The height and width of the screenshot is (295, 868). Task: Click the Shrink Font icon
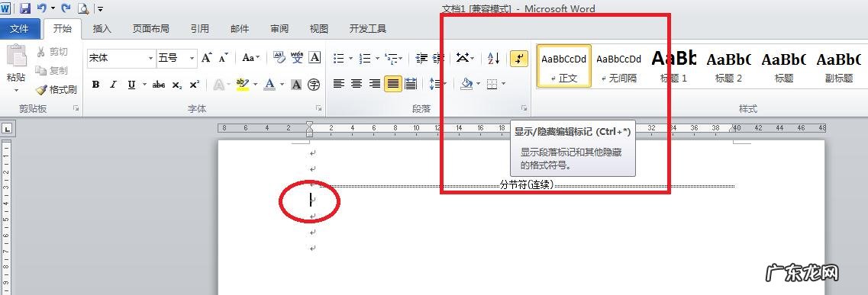point(223,57)
